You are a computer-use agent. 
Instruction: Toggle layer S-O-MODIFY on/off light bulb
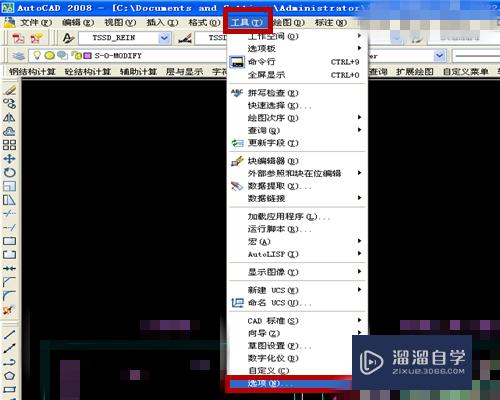(37, 55)
